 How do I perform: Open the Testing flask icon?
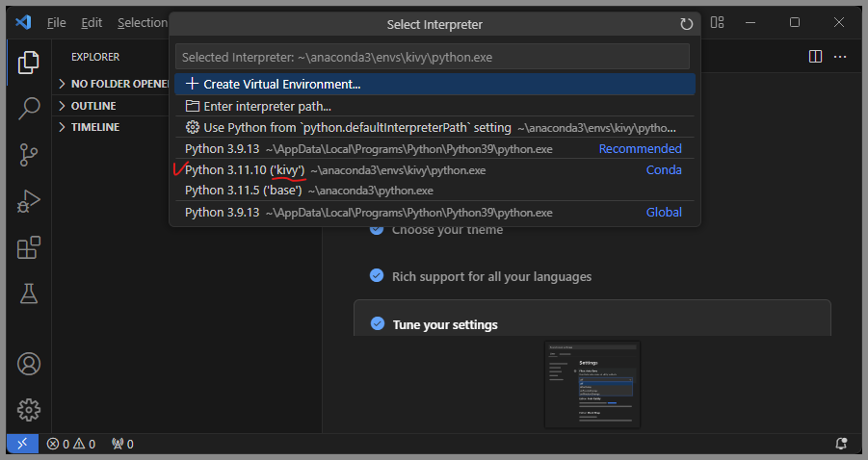(28, 294)
